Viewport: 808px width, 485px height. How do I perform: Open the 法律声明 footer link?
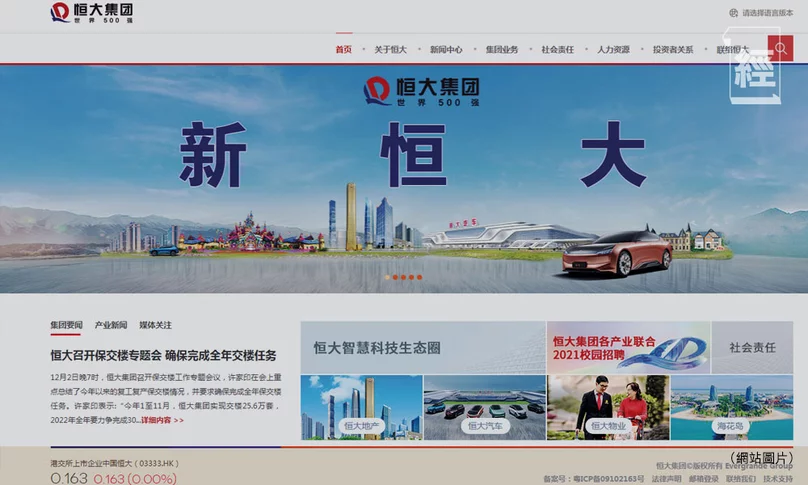pyautogui.click(x=666, y=479)
